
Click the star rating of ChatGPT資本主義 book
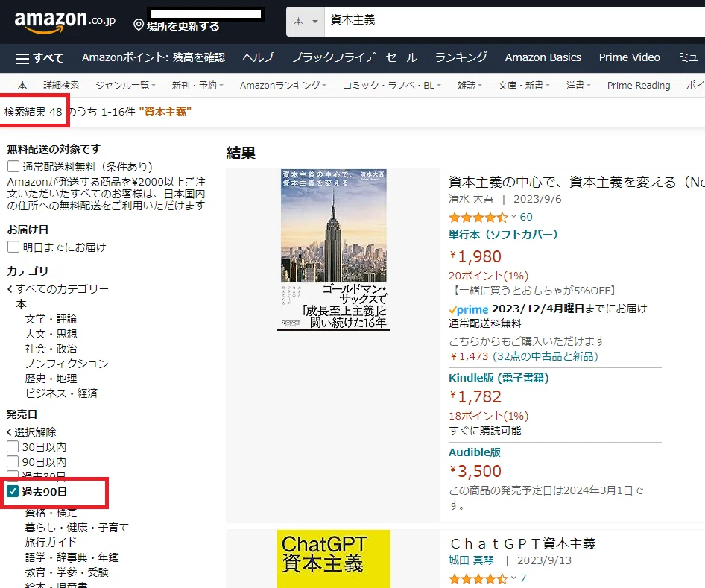coord(478,579)
